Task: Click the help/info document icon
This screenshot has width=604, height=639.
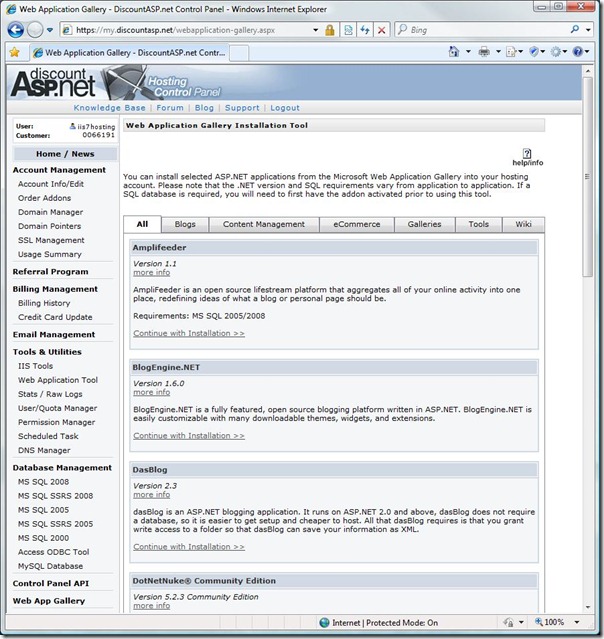Action: (527, 154)
